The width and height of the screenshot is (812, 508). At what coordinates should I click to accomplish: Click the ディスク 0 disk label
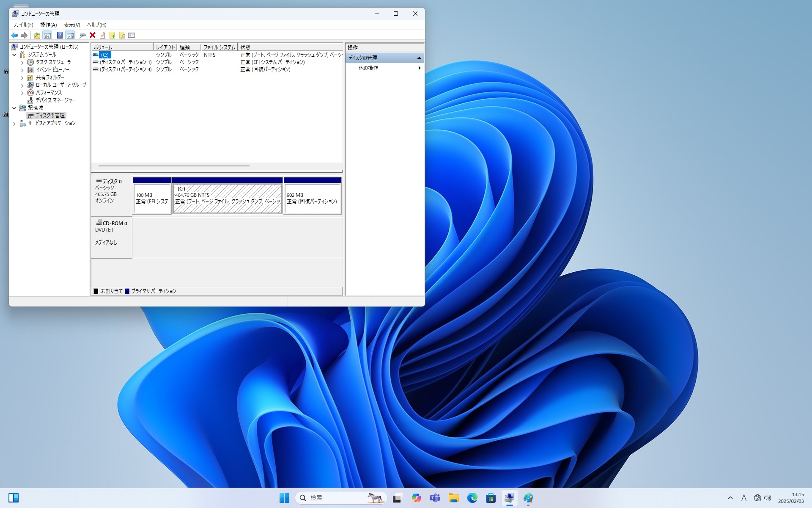(x=112, y=196)
